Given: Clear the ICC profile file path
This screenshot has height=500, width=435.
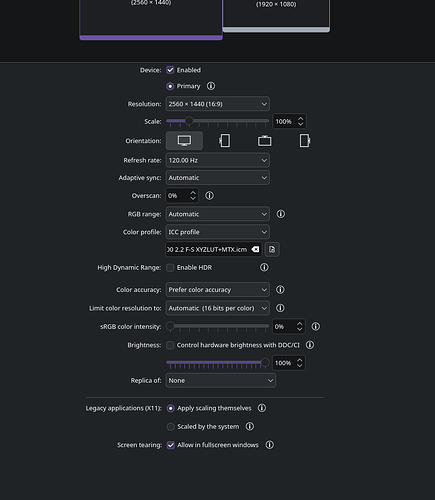Looking at the screenshot, I should (255, 249).
